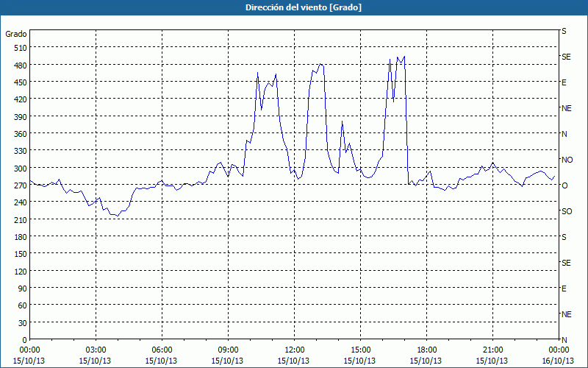Click the chart title "Dirección del viento [Grado]"
This screenshot has height=368, width=588.
point(304,7)
